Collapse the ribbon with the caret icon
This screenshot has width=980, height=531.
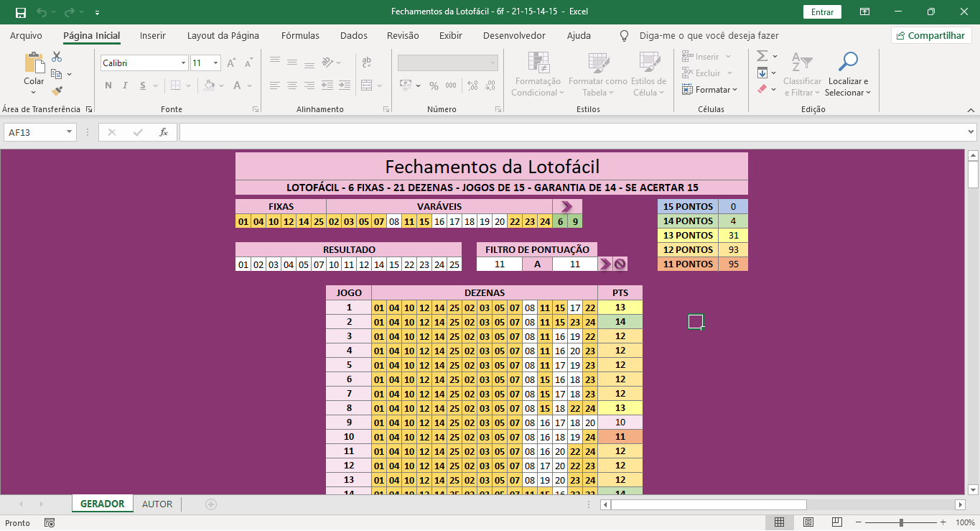[969, 110]
